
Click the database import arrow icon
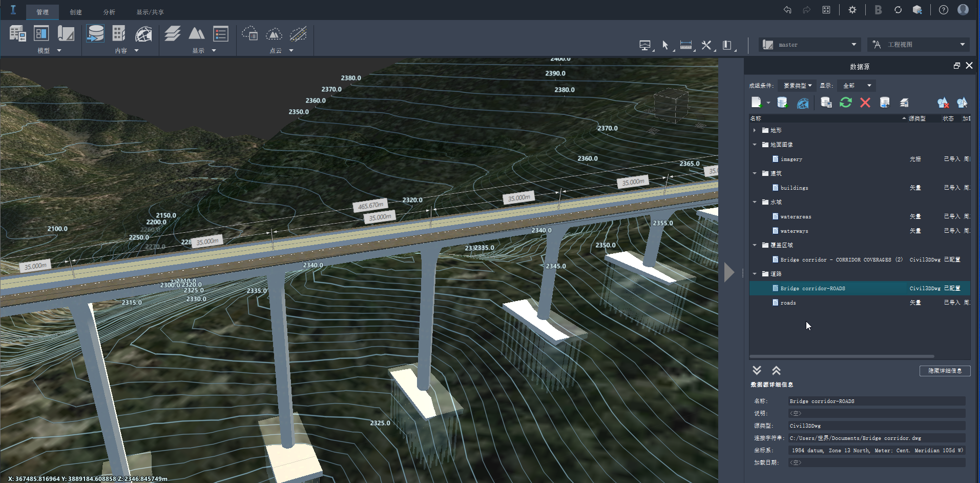[x=885, y=103]
